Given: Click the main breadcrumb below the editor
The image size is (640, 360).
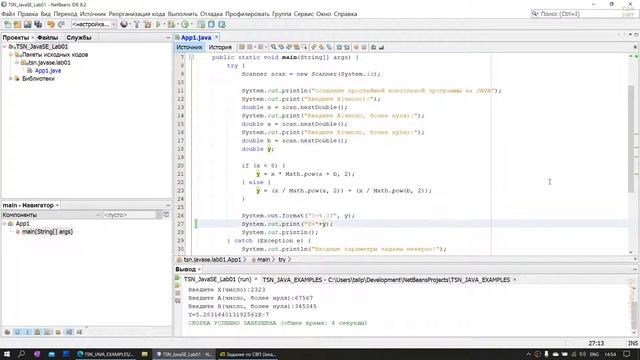Looking at the screenshot, I should (263, 260).
